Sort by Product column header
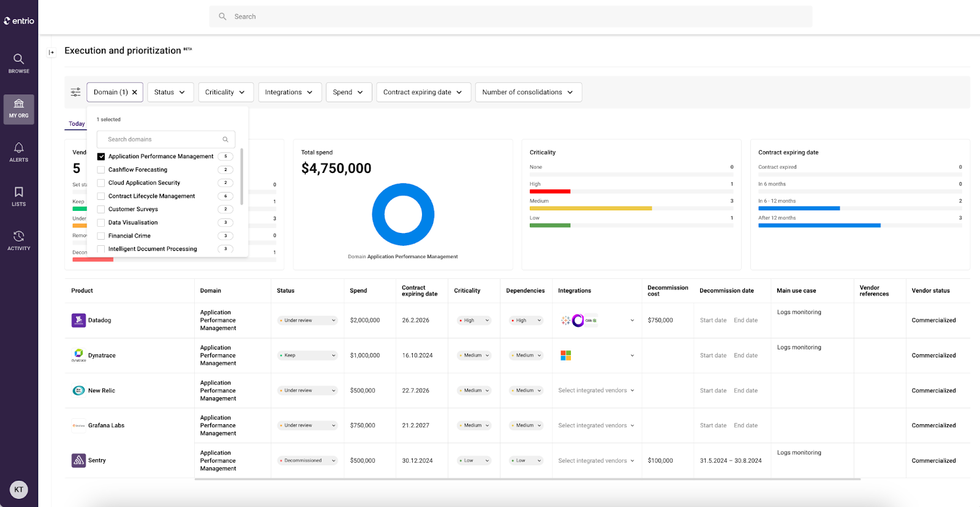 (x=82, y=291)
